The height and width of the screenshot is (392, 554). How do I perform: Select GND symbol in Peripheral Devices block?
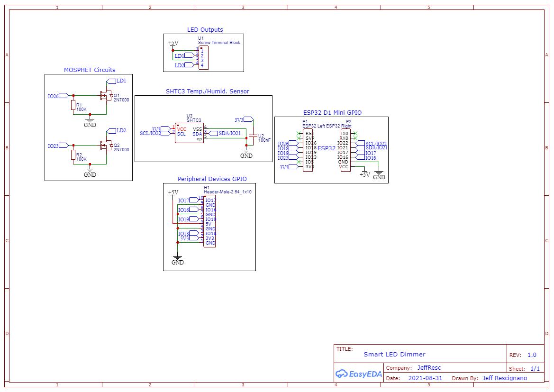point(177,259)
